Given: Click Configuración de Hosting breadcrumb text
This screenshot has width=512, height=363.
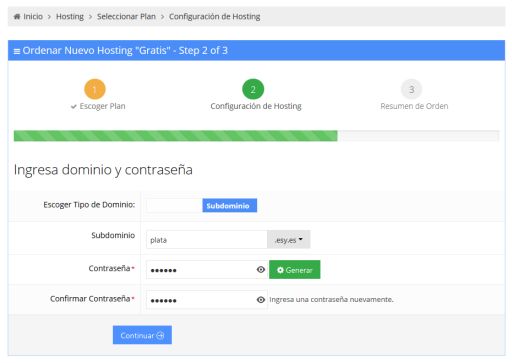Looking at the screenshot, I should point(215,17).
